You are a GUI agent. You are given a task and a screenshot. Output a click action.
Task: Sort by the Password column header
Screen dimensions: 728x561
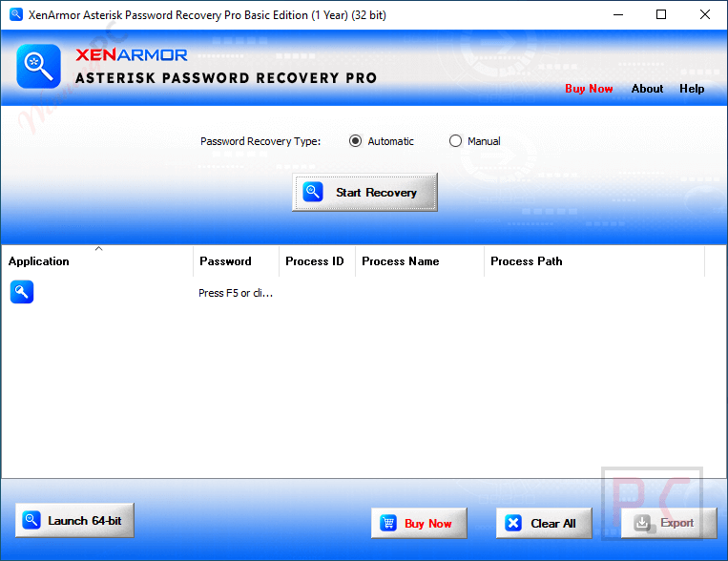coord(236,261)
